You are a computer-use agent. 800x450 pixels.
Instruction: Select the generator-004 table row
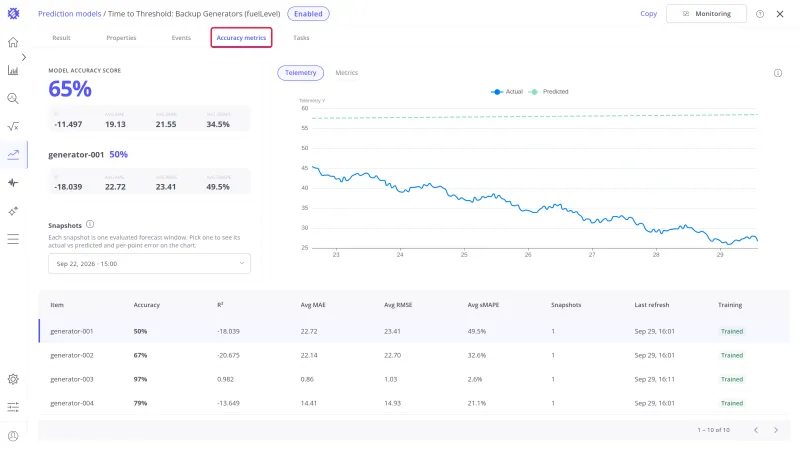(x=414, y=403)
